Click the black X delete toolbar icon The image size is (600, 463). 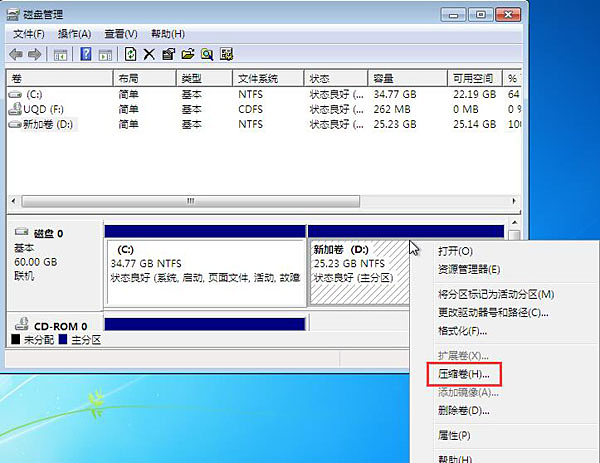point(149,54)
